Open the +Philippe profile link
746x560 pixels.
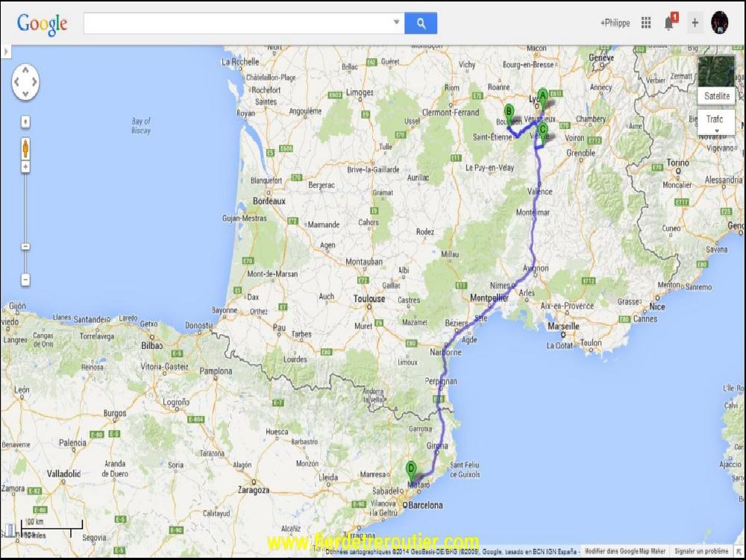click(x=615, y=23)
